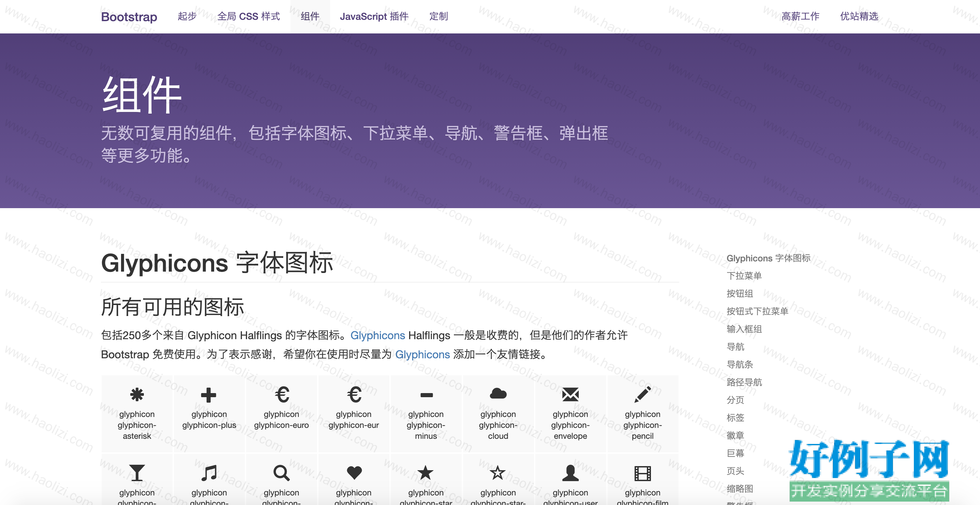Image resolution: width=980 pixels, height=505 pixels.
Task: Select the 组件 nav item
Action: tap(310, 16)
